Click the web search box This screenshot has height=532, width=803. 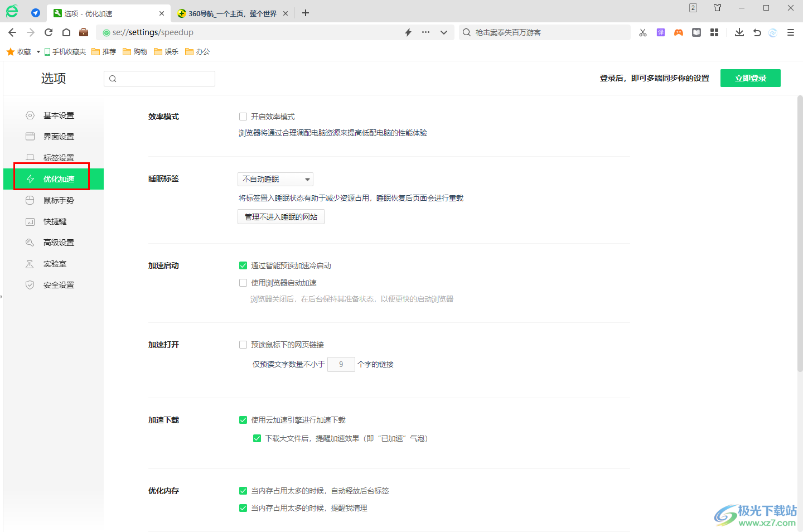pyautogui.click(x=545, y=32)
